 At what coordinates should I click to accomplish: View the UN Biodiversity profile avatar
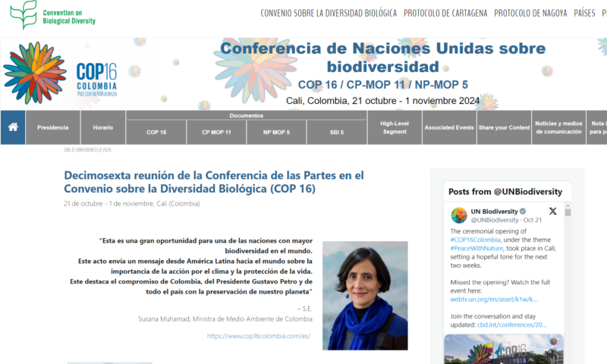click(x=459, y=215)
